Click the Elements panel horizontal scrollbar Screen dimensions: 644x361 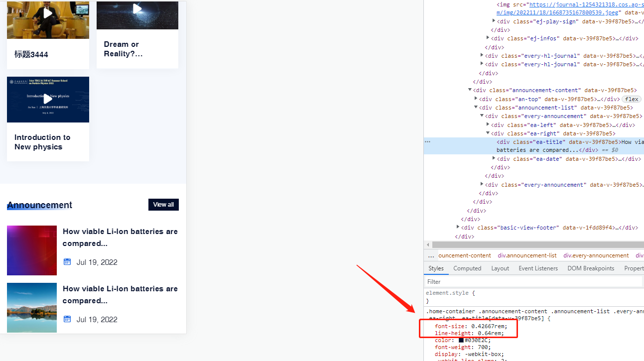click(538, 245)
